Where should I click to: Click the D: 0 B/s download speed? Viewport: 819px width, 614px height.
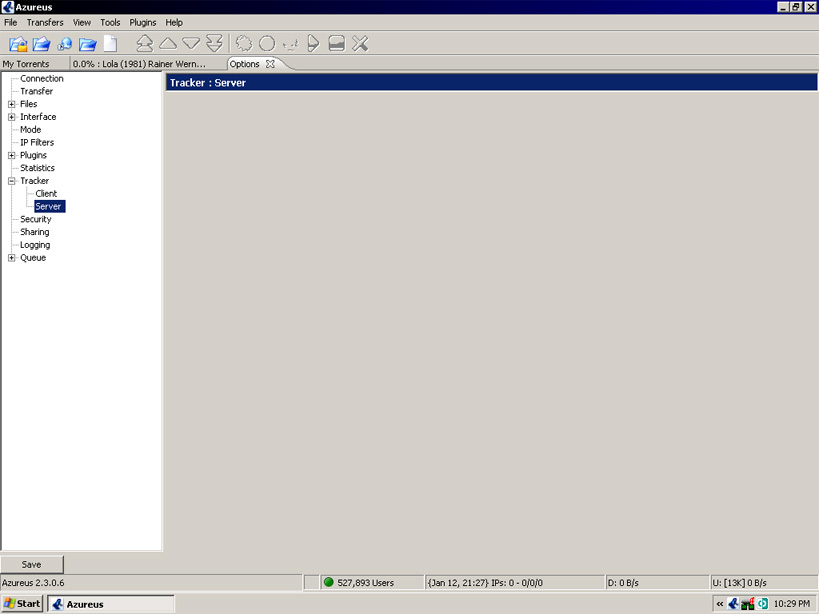pyautogui.click(x=623, y=583)
